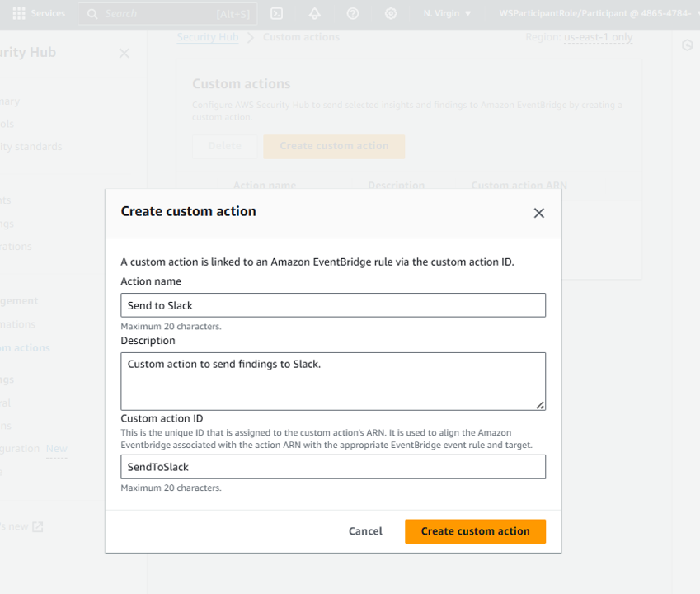
Task: Expand the N. Virginia region dropdown
Action: coord(447,13)
